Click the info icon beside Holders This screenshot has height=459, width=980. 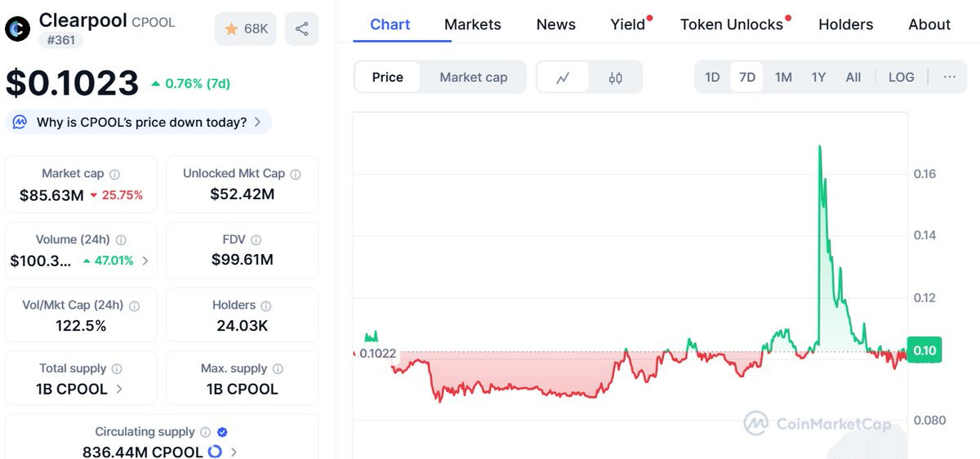[x=267, y=305]
